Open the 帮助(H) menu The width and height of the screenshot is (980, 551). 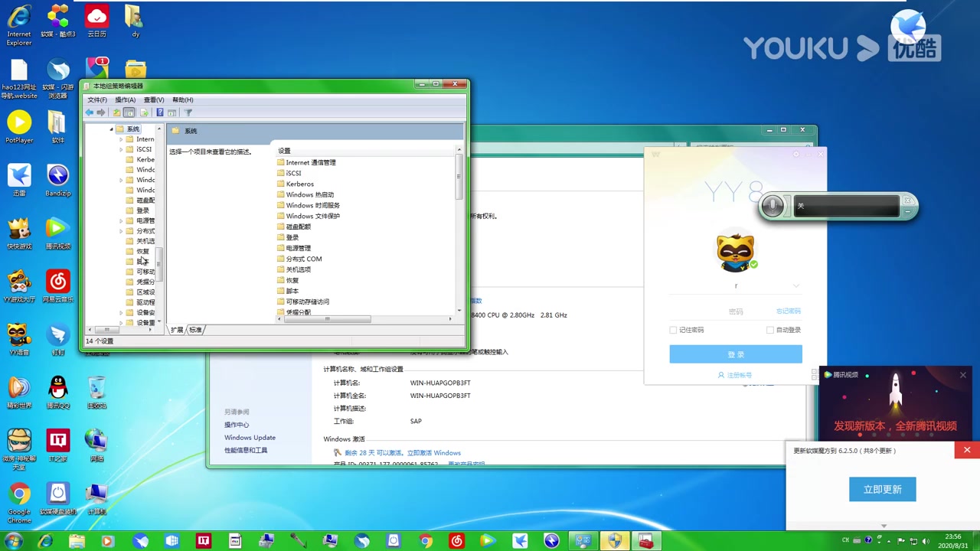tap(183, 99)
